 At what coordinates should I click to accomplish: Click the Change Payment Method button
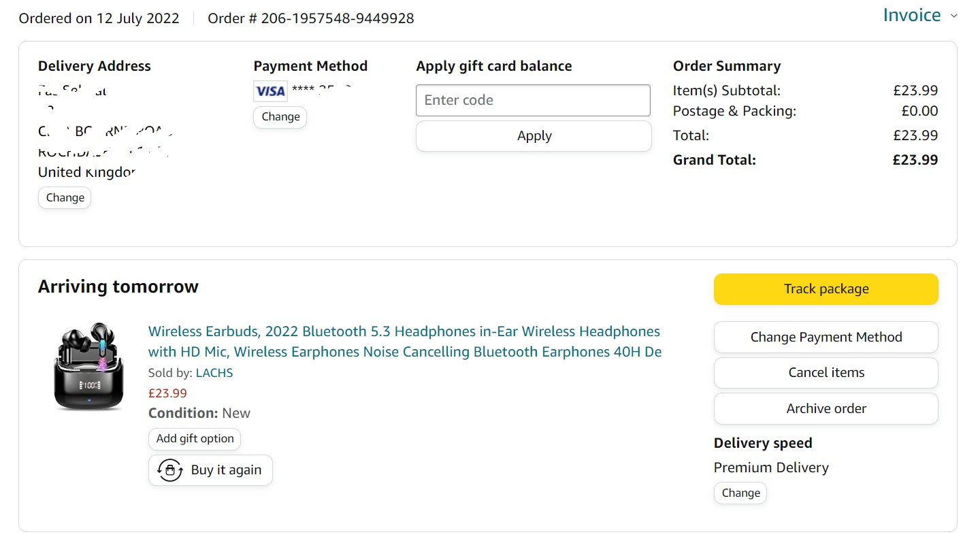click(826, 338)
